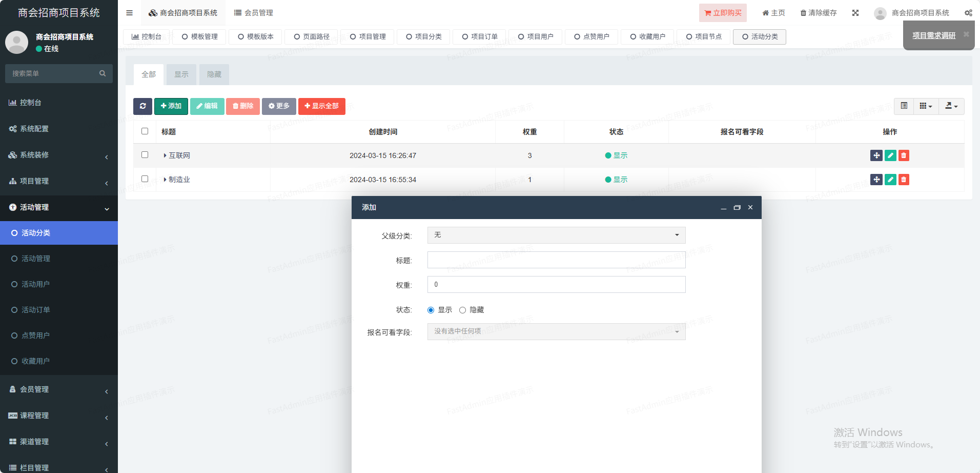Click the refresh icon button in toolbar
The width and height of the screenshot is (980, 473).
click(x=142, y=106)
